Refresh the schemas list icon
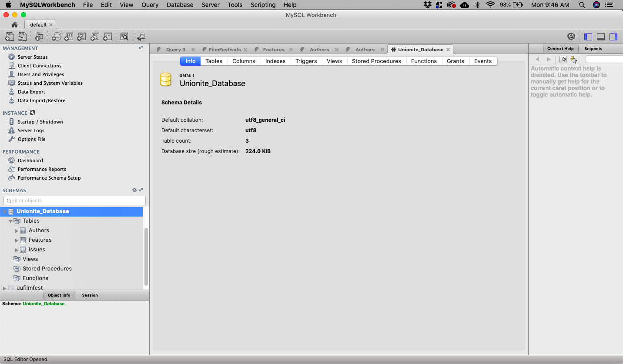The width and height of the screenshot is (623, 364). (x=134, y=190)
